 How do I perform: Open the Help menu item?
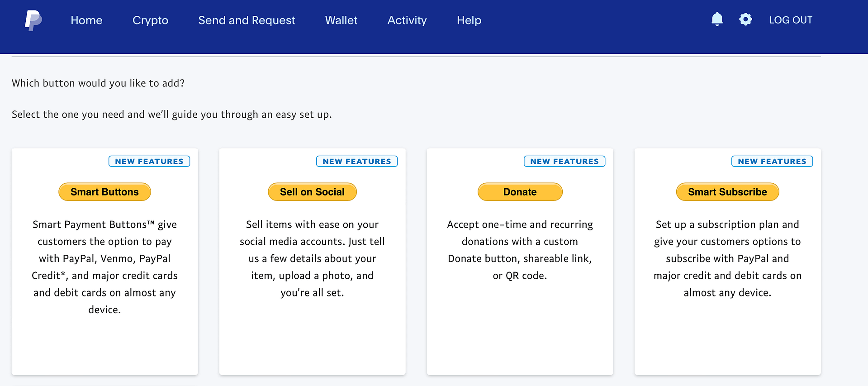coord(469,20)
